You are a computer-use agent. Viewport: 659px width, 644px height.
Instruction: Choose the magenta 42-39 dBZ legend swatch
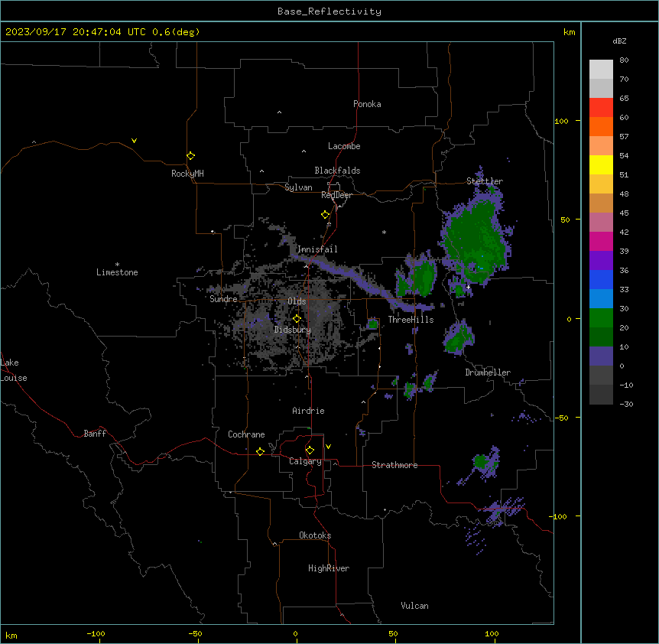tap(601, 241)
